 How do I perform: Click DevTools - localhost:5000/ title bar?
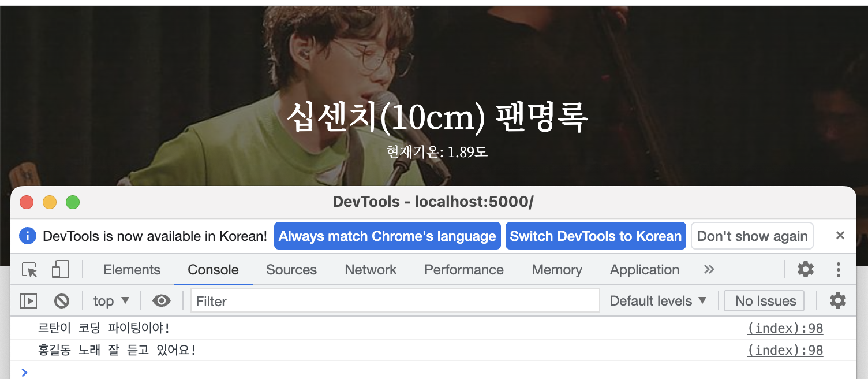tap(433, 202)
